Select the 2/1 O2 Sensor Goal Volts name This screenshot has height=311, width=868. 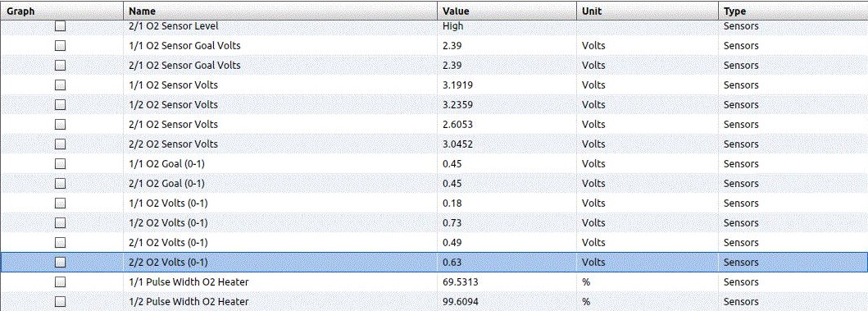coord(184,66)
